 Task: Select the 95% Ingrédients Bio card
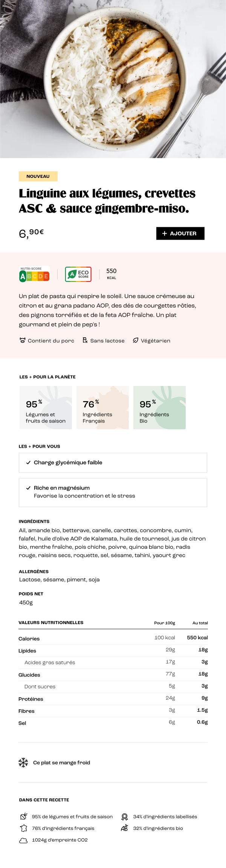pyautogui.click(x=159, y=407)
